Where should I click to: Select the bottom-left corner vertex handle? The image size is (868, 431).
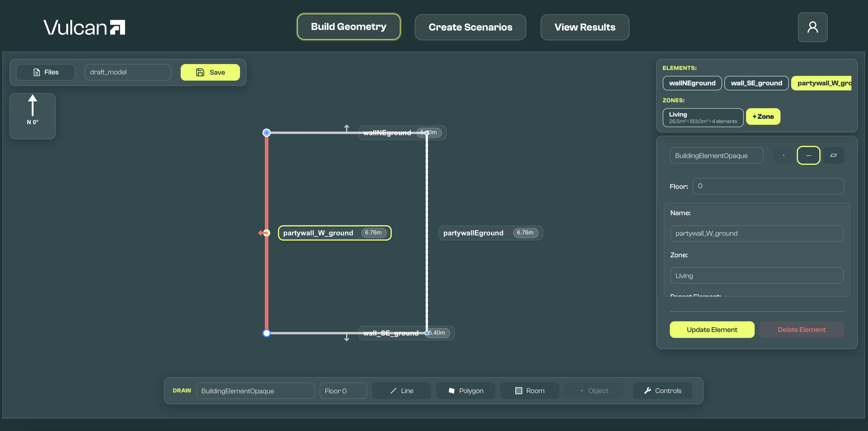(x=266, y=333)
